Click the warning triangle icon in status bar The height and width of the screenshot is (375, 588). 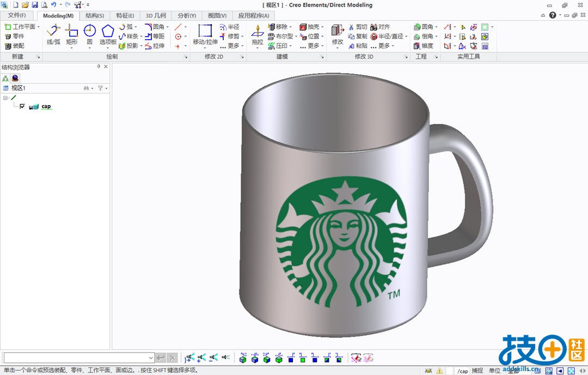tap(439, 371)
